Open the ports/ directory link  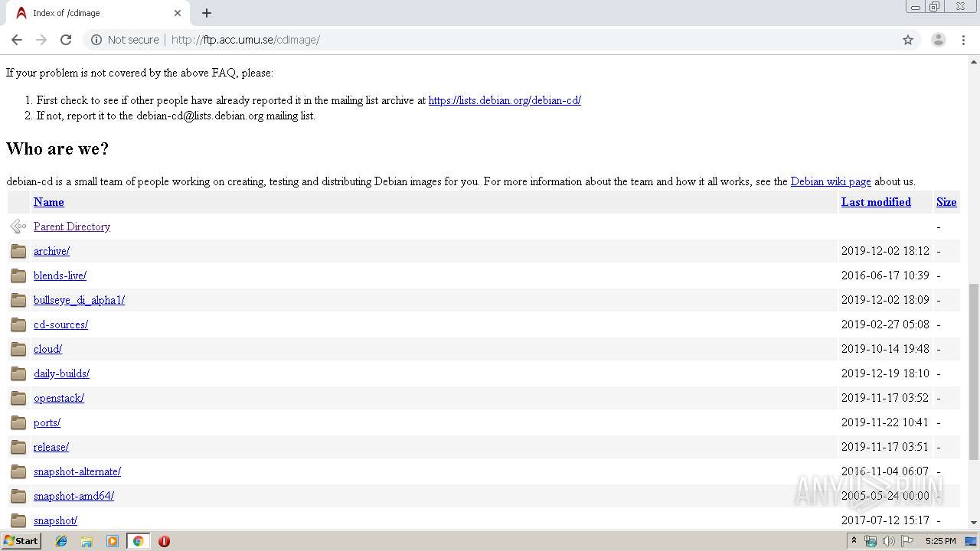pyautogui.click(x=47, y=422)
